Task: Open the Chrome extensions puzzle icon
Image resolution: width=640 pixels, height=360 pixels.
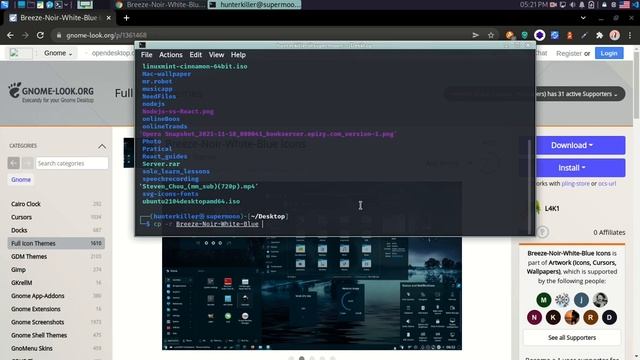Action: tap(599, 36)
